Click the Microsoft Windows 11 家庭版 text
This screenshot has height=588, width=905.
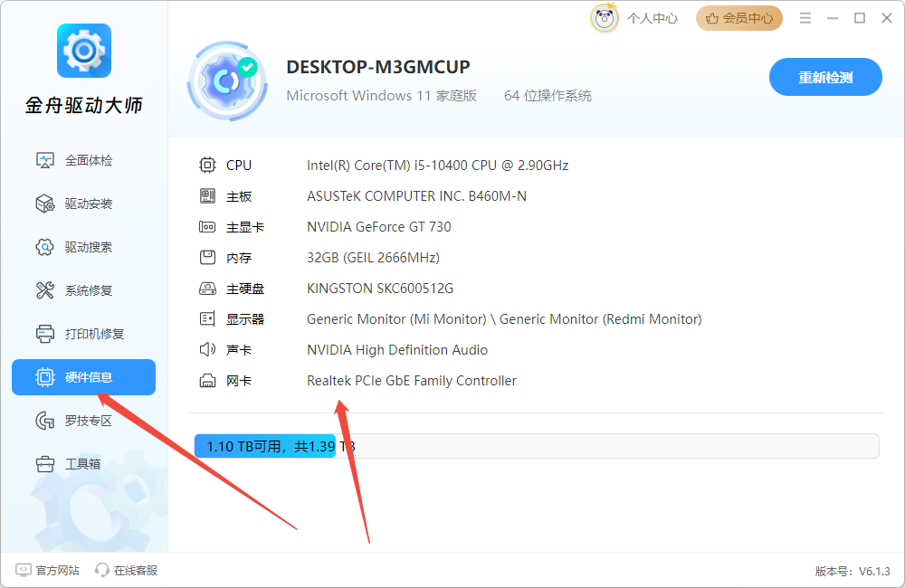click(x=382, y=96)
